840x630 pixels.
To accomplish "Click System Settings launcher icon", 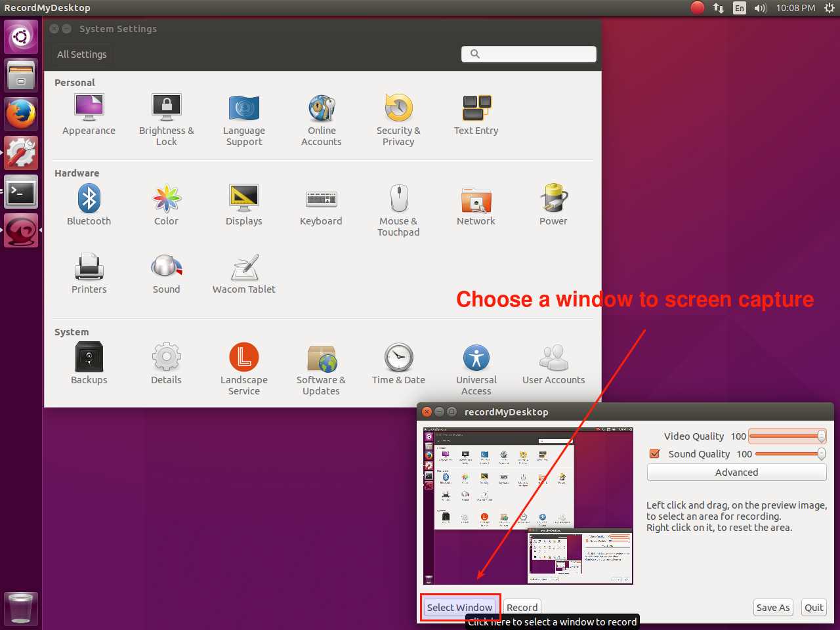I will pyautogui.click(x=21, y=153).
